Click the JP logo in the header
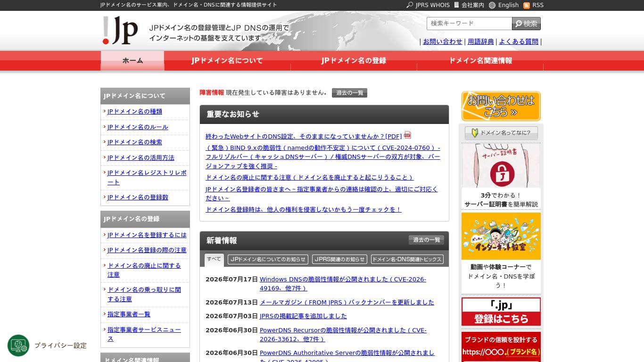The height and width of the screenshot is (362, 644). tap(120, 30)
